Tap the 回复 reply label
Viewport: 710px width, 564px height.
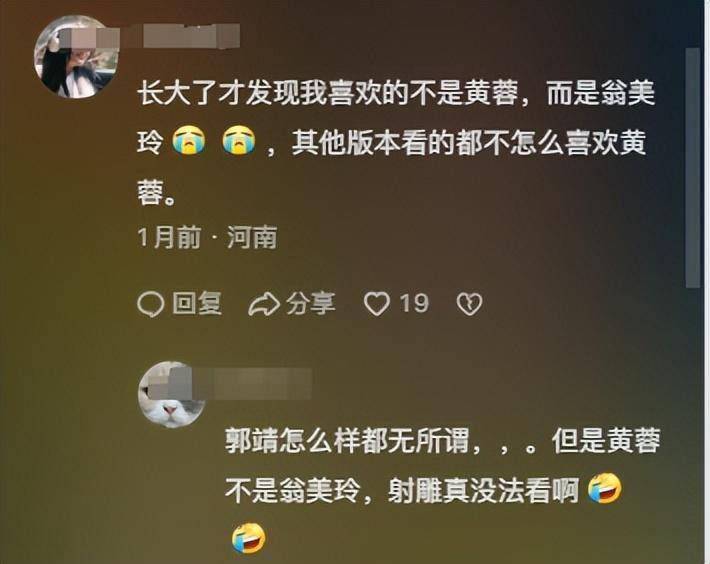tap(197, 303)
